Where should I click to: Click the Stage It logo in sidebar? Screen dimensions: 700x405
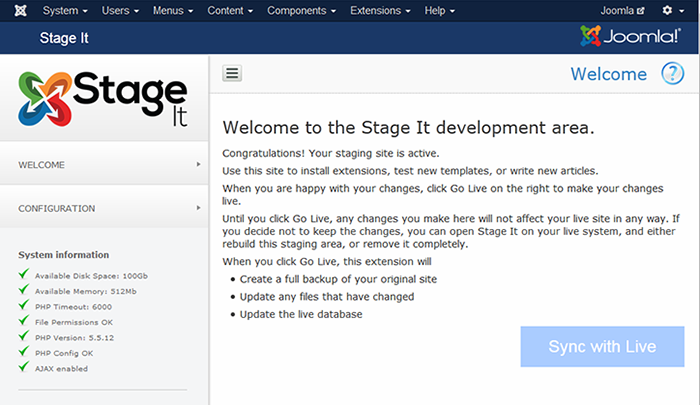(x=103, y=99)
